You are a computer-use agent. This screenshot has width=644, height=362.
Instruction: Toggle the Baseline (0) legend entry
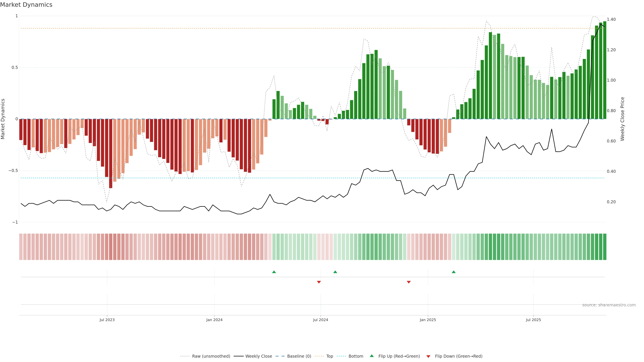tap(299, 356)
